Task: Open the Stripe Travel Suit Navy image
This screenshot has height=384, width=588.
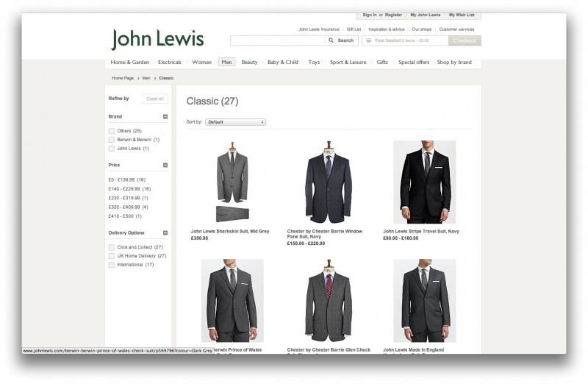Action: tap(425, 182)
